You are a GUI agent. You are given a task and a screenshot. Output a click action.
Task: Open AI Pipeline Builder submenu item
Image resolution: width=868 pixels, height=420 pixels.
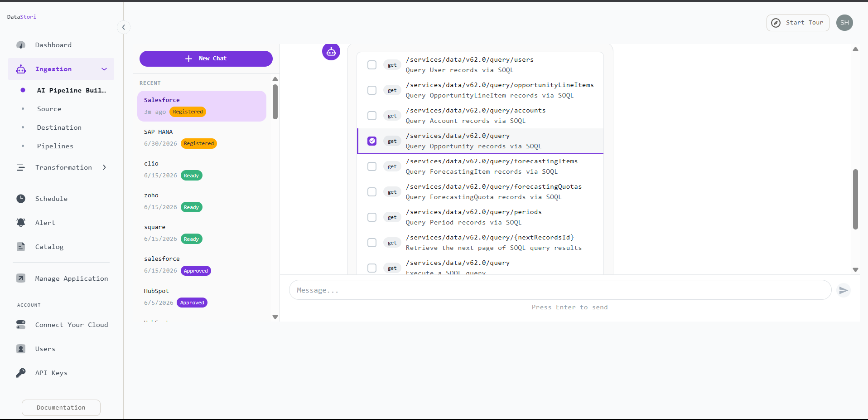coord(72,90)
